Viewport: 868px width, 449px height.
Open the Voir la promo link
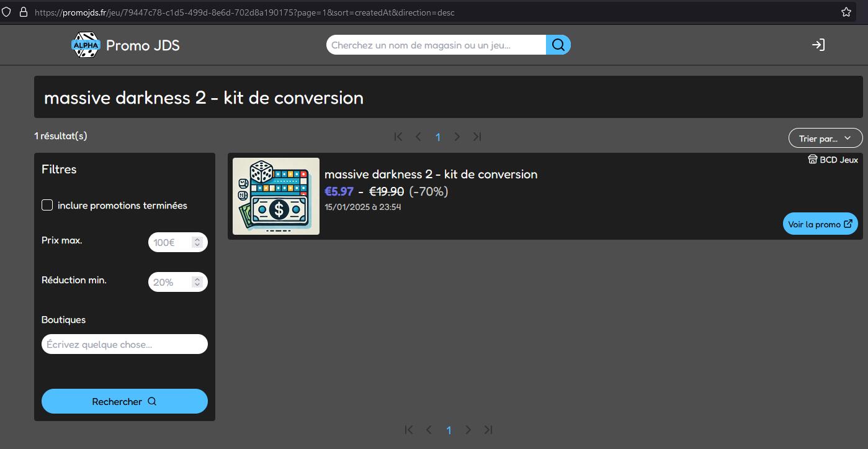[820, 224]
